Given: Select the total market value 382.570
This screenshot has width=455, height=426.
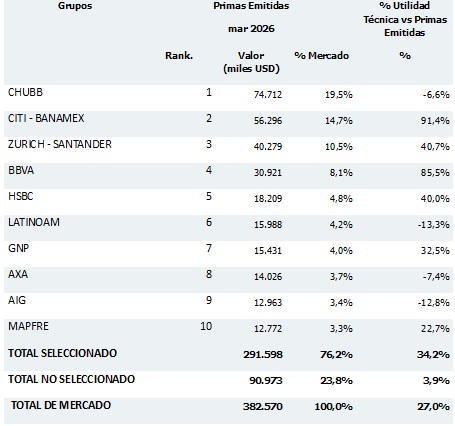Looking at the screenshot, I should click(x=263, y=406).
